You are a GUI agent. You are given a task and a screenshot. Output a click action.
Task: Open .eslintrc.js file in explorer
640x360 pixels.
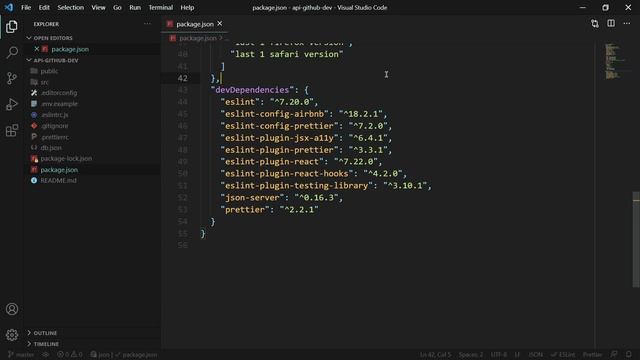click(x=54, y=115)
